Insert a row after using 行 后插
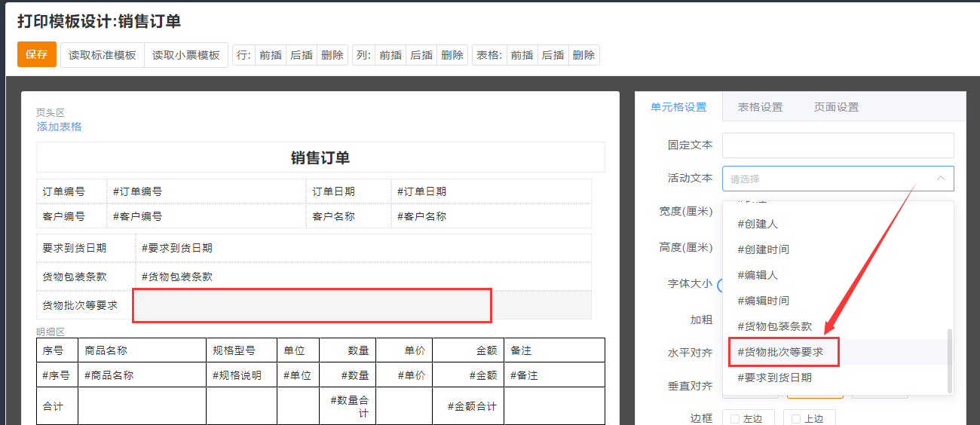Image resolution: width=980 pixels, height=425 pixels. point(302,55)
